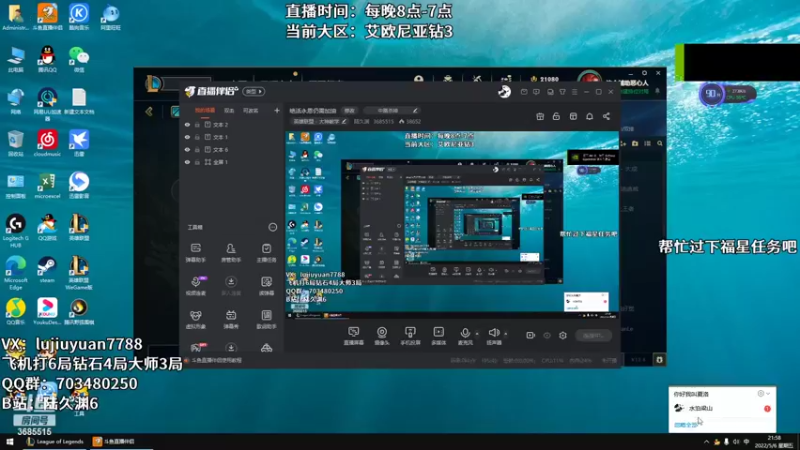Go back in League client with arrow
This screenshot has height=450, width=800.
pos(148,111)
